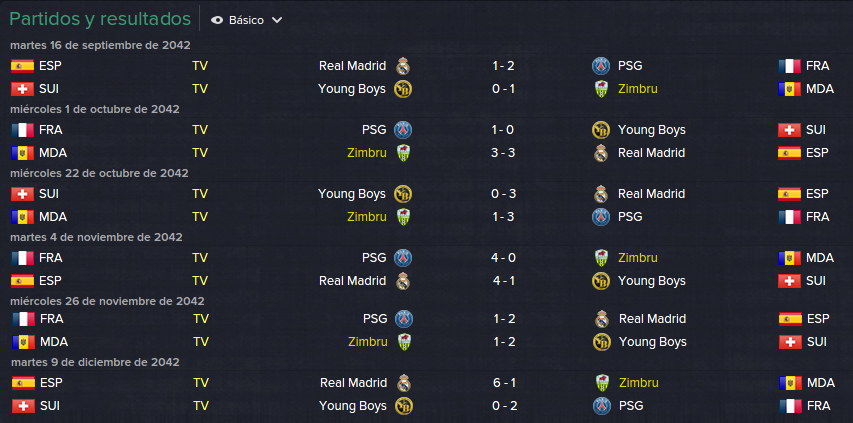Select Zimbru team name in the 1 - 3 match

coord(367,217)
